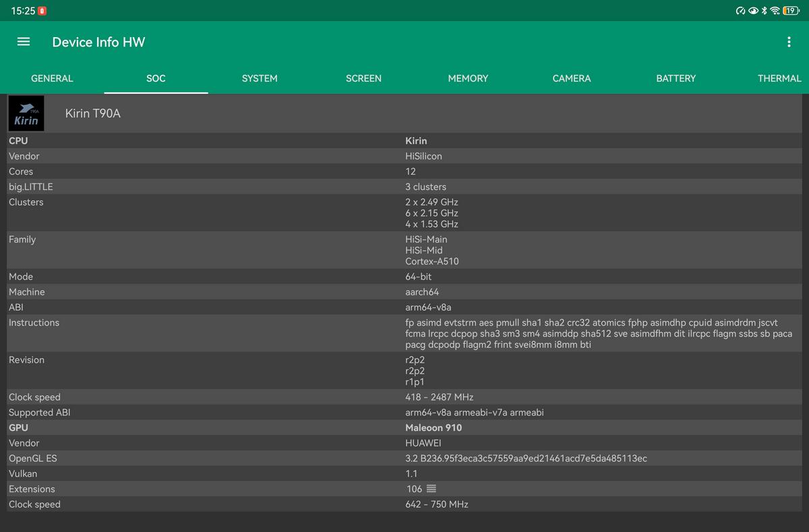Open the hamburger navigation menu

[24, 42]
